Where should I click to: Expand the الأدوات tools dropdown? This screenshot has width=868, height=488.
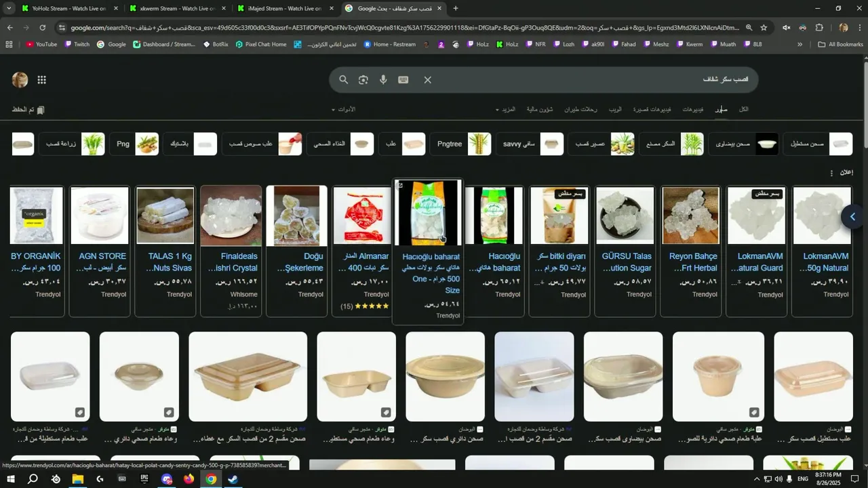pos(343,110)
